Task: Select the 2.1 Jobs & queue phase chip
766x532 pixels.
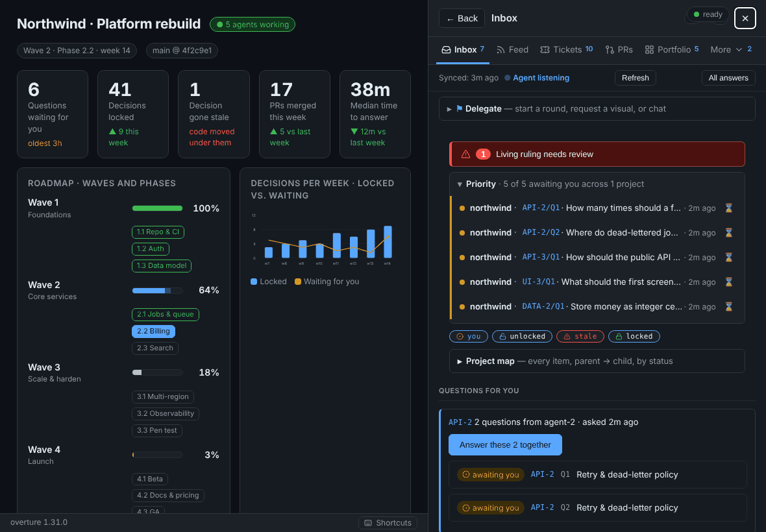Action: coord(165,314)
